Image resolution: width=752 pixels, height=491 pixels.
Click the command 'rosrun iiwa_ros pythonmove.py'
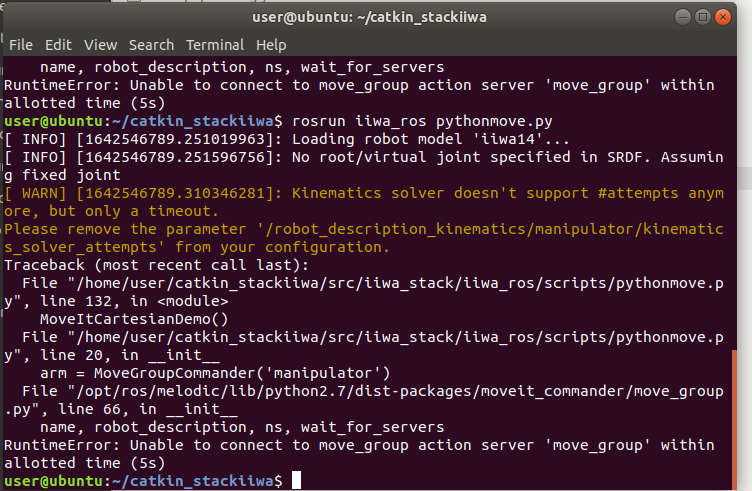[x=422, y=121]
